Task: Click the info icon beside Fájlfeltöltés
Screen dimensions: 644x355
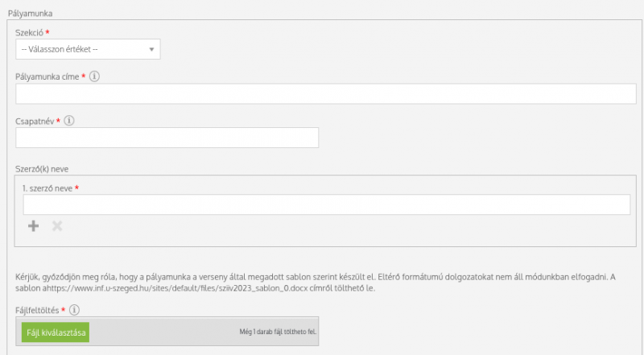Action: (74, 309)
